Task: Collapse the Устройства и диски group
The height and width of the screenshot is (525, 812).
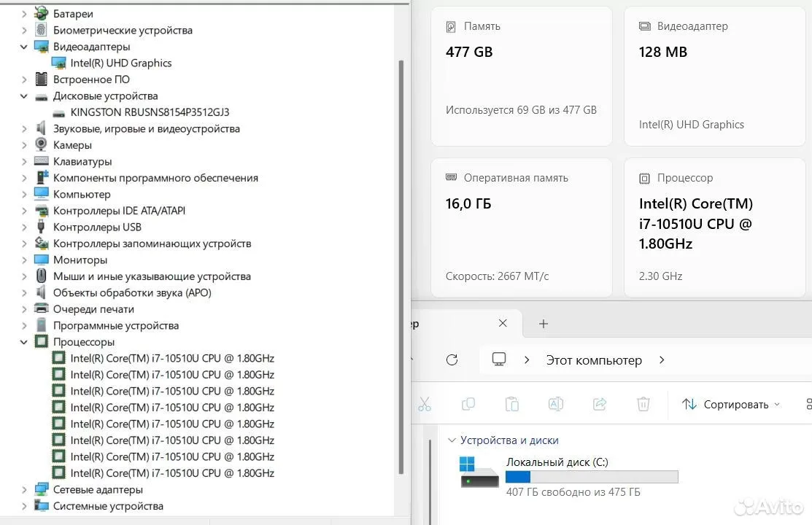Action: pyautogui.click(x=452, y=440)
